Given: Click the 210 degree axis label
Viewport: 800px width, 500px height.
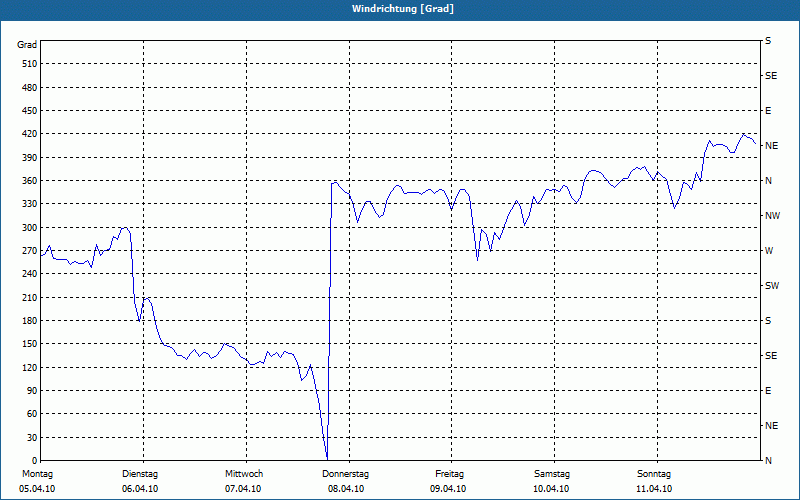Looking at the screenshot, I should click(30, 297).
